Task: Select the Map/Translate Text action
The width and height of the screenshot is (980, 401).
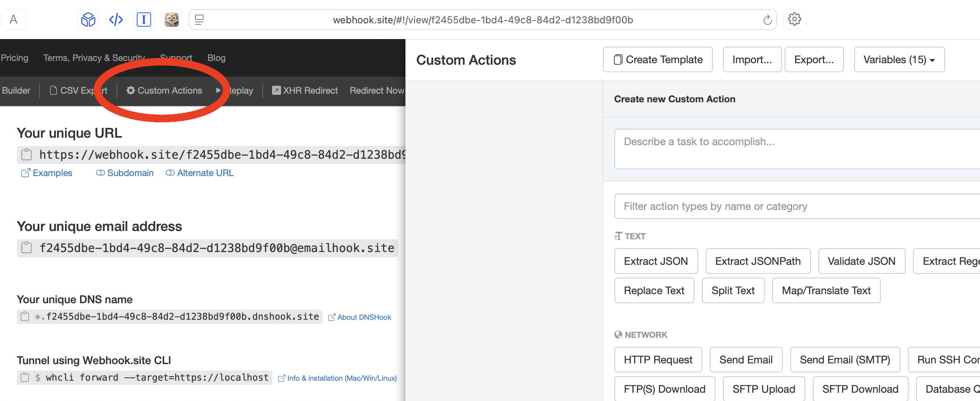Action: [826, 290]
